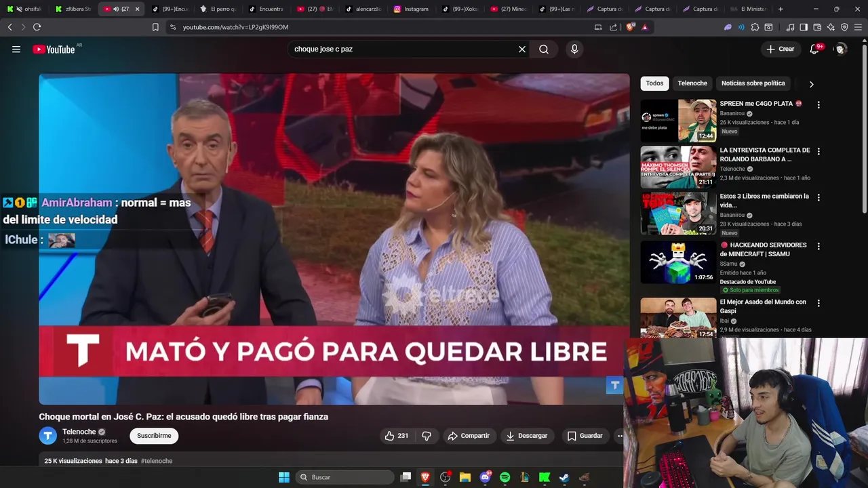This screenshot has height=488, width=868.
Task: Open Spotify from the taskbar
Action: [x=505, y=477]
